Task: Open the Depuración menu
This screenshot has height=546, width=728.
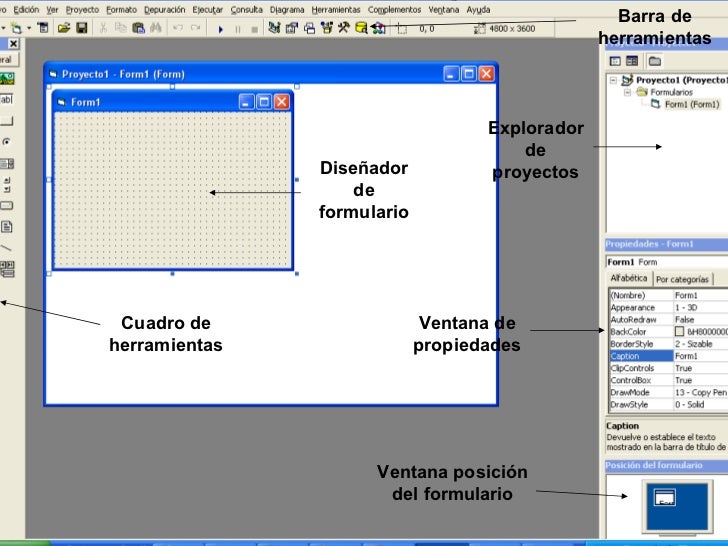Action: (x=164, y=9)
